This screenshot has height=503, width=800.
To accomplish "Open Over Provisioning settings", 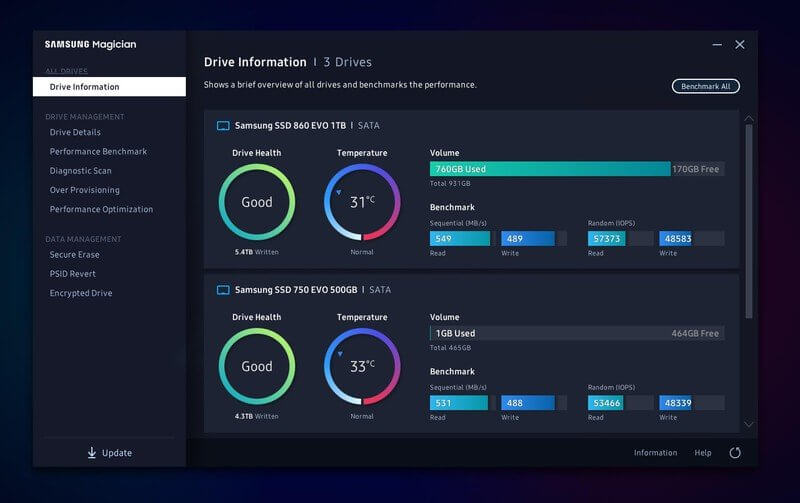I will point(84,190).
